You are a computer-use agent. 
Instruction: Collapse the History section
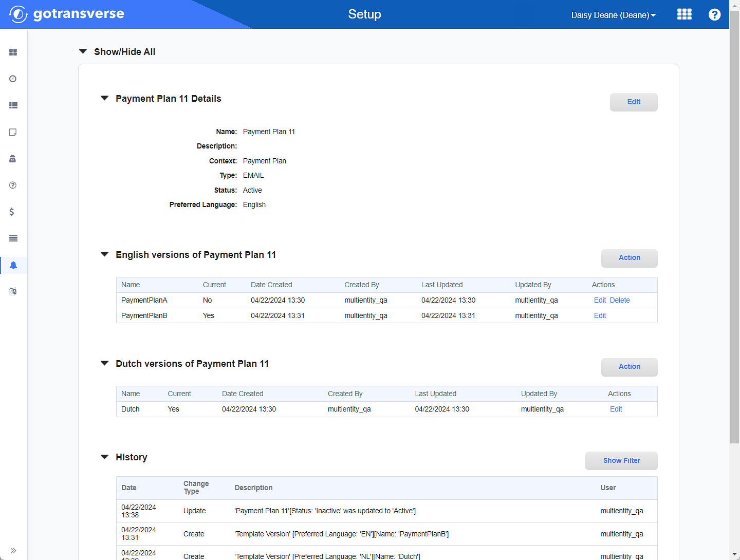click(104, 457)
